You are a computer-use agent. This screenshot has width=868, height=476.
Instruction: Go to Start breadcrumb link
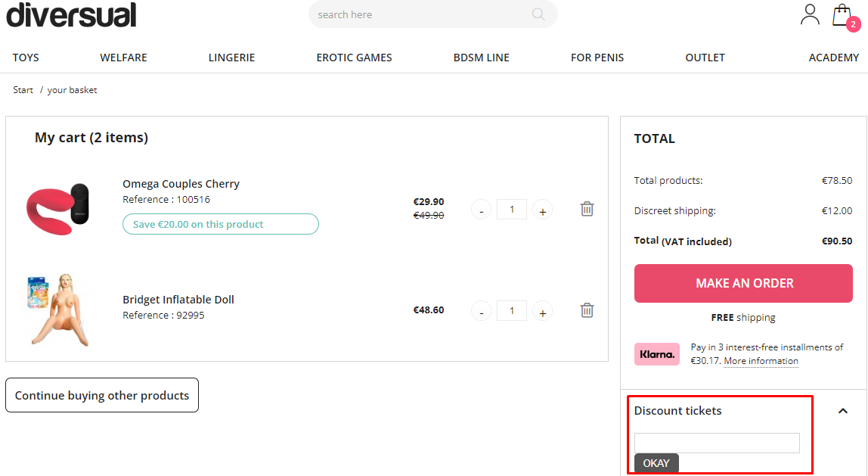pyautogui.click(x=23, y=90)
